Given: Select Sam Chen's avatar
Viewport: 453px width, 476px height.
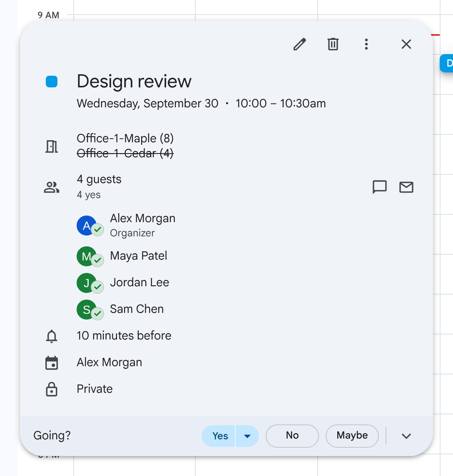Looking at the screenshot, I should tap(87, 310).
